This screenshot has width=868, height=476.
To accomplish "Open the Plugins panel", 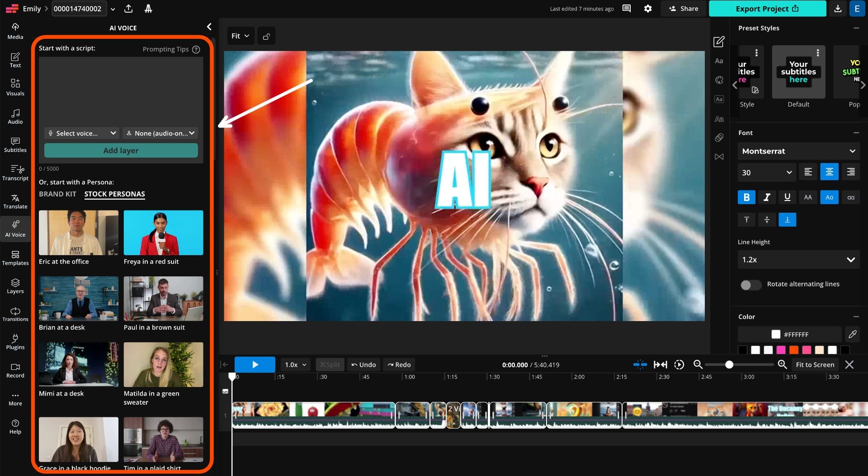I will tap(15, 342).
